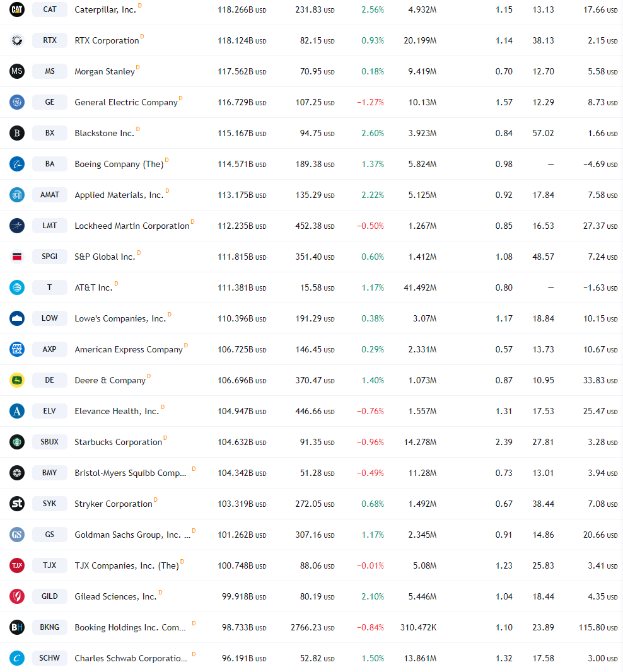Image resolution: width=623 pixels, height=672 pixels.
Task: Open the BX ticker badge
Action: point(50,133)
